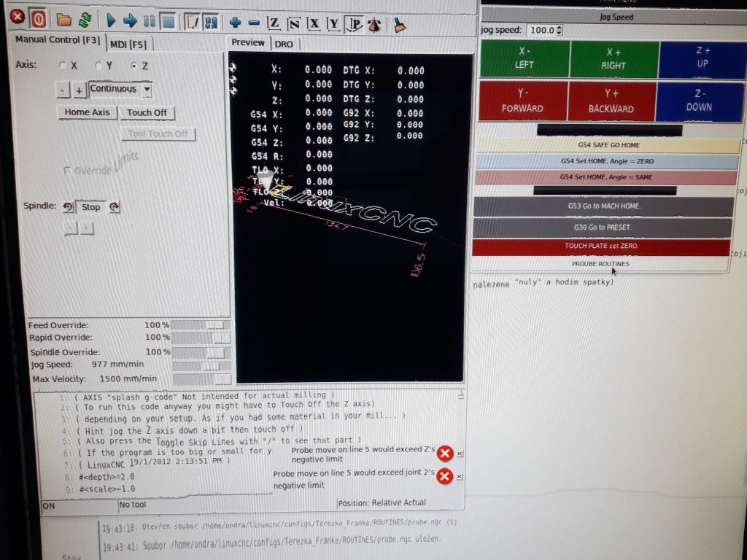Screen dimensions: 747x560
Task: Toggle the machine power icon
Action: point(37,18)
